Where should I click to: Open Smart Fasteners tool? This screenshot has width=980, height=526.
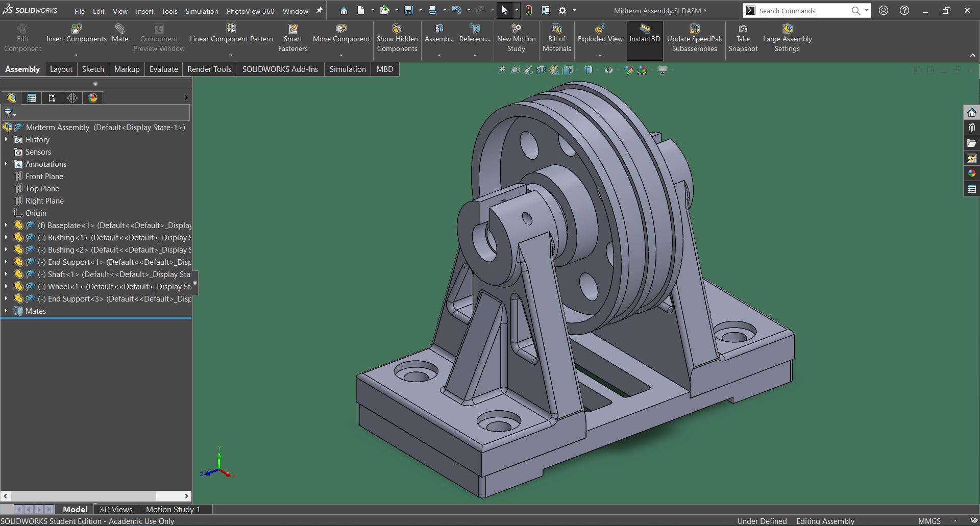(292, 38)
